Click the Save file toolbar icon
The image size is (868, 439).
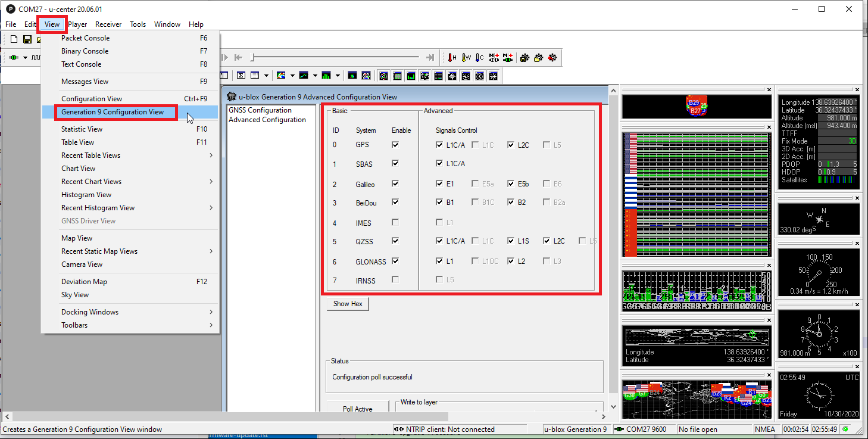[27, 39]
